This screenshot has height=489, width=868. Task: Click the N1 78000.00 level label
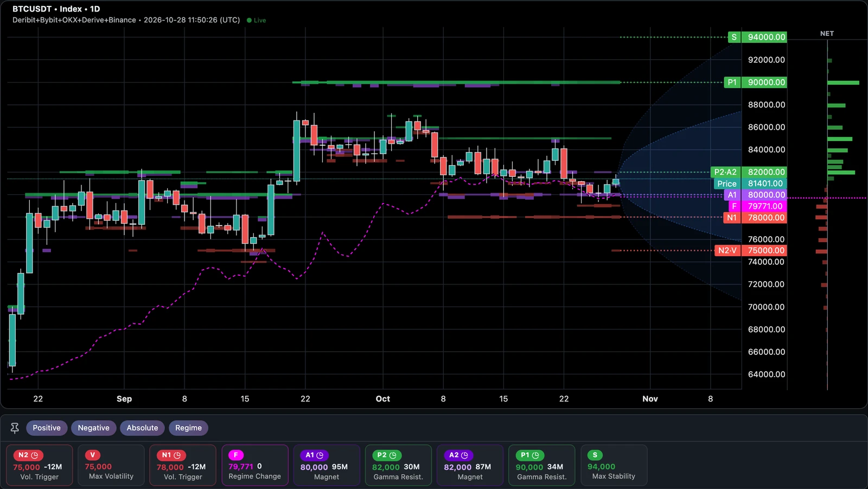click(x=755, y=218)
